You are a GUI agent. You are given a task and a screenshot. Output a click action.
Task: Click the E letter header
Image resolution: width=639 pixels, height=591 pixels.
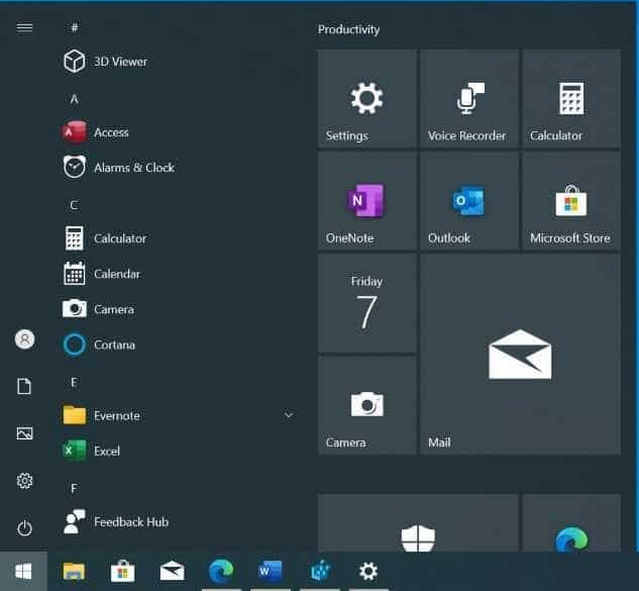74,382
